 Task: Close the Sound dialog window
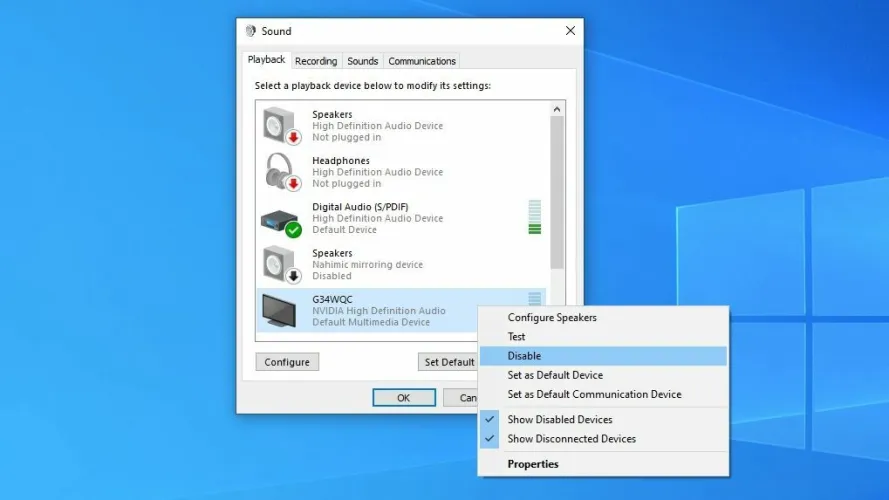click(x=570, y=31)
